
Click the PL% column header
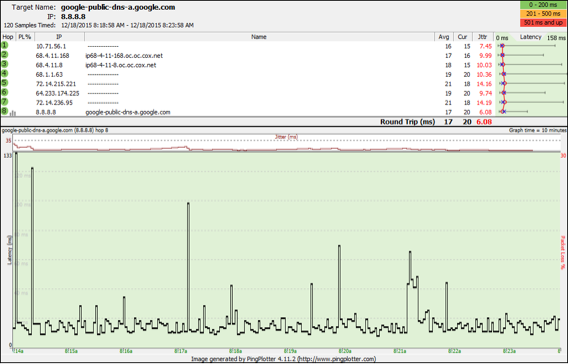tap(25, 37)
